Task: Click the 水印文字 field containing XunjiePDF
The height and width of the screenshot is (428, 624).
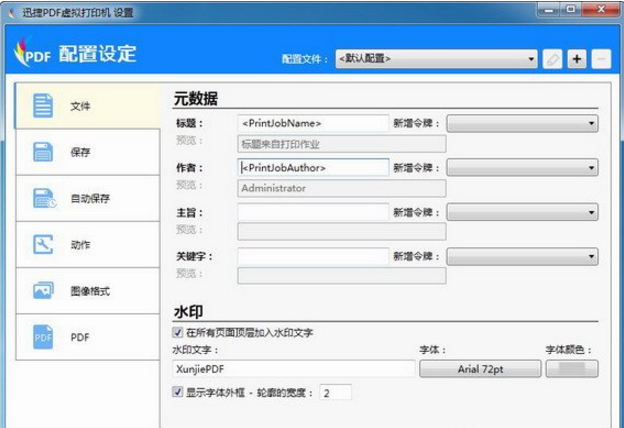Action: pyautogui.click(x=294, y=369)
